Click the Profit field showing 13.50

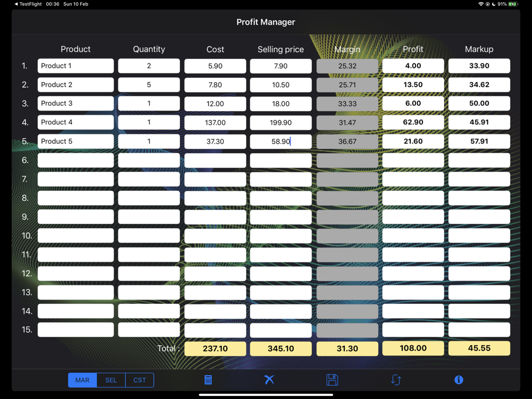[x=413, y=85]
